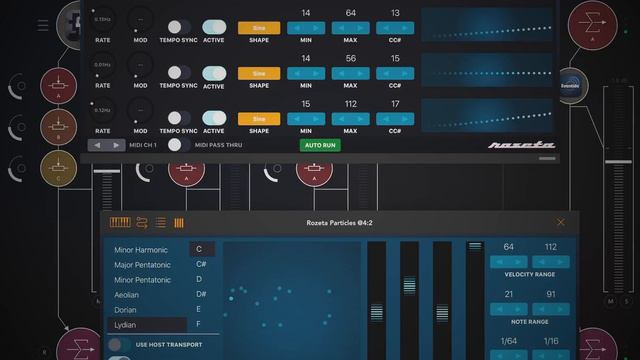
Task: Choose root note D#
Action: click(202, 294)
